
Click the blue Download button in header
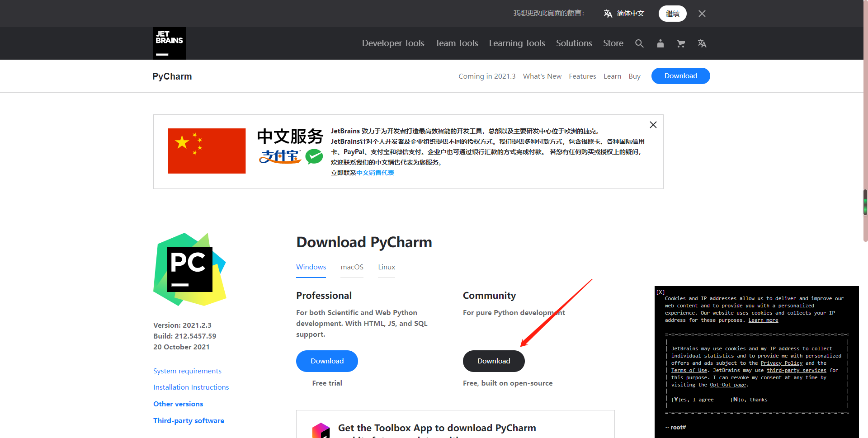681,76
